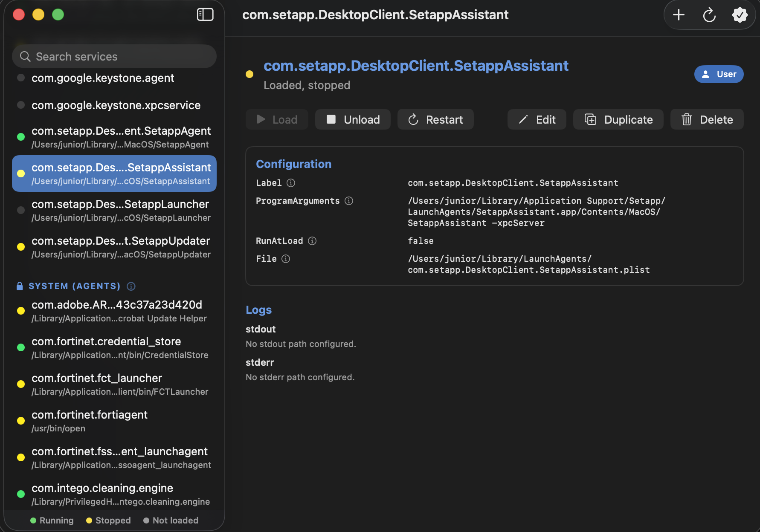Click the yellow status dot beside the service title
This screenshot has height=532, width=760.
coord(249,74)
